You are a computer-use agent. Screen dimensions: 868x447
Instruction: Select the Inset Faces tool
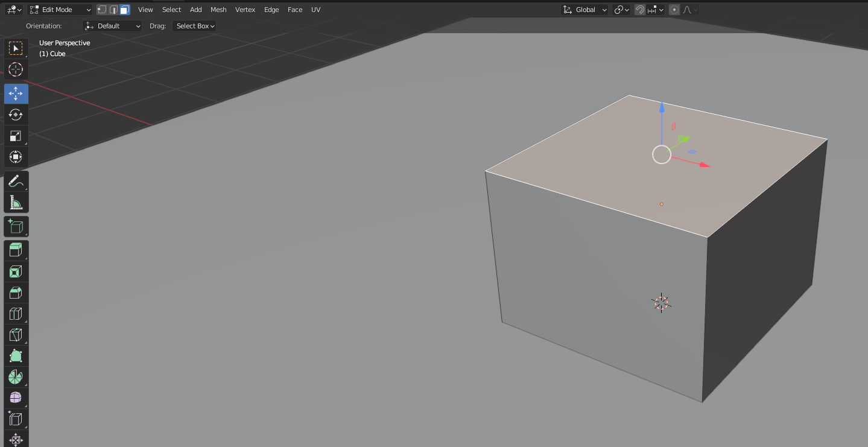point(16,271)
